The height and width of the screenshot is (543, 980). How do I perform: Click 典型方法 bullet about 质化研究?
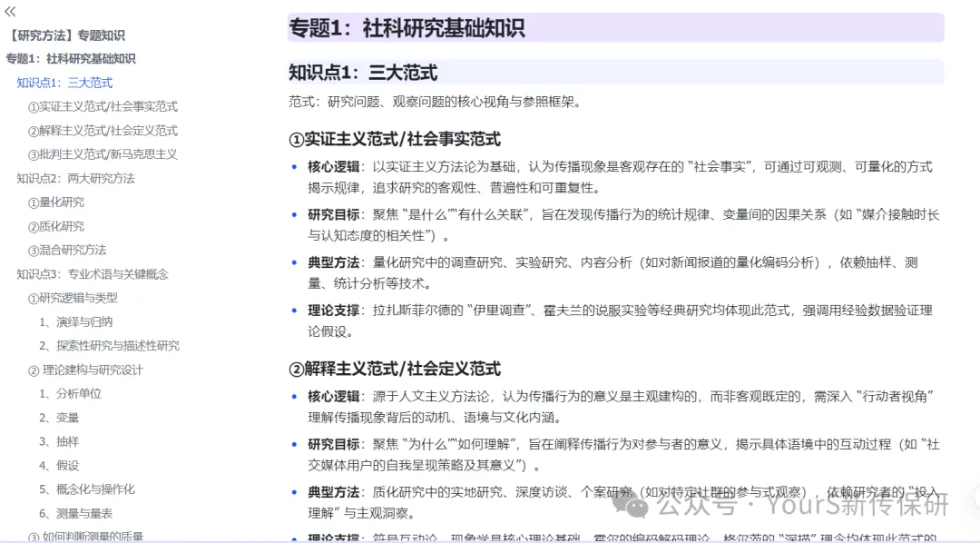623,502
